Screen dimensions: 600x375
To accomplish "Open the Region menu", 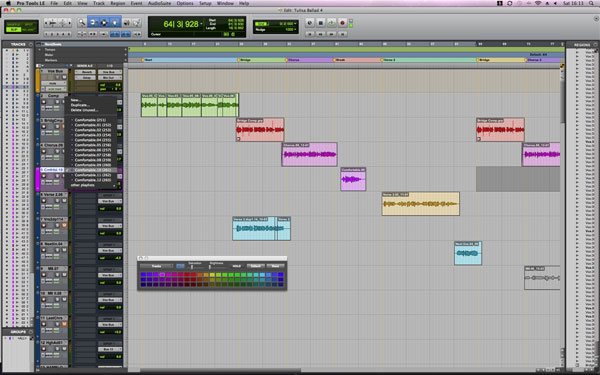I will tap(118, 3).
